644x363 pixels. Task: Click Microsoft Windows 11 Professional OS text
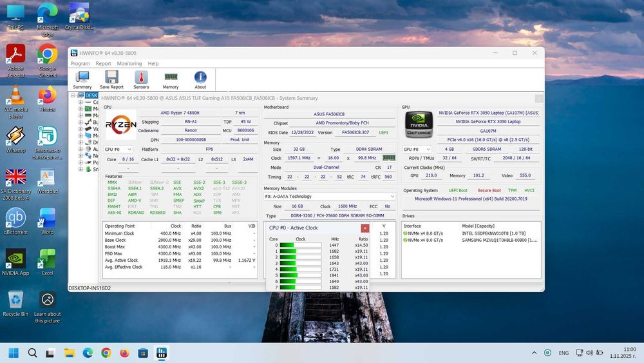coord(471,199)
